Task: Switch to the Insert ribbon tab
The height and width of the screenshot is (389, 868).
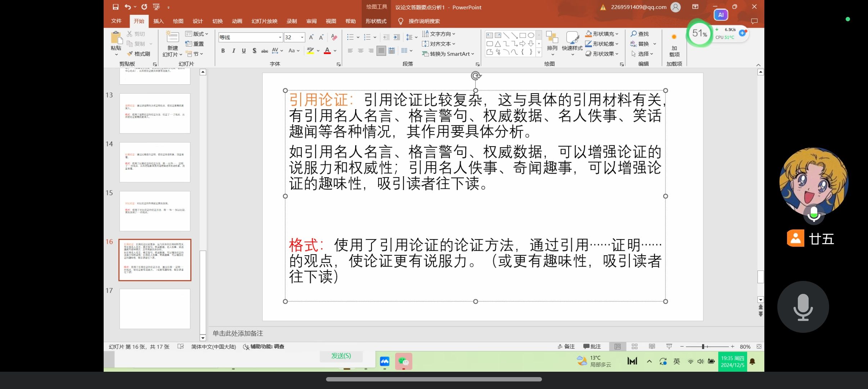Action: [x=158, y=21]
